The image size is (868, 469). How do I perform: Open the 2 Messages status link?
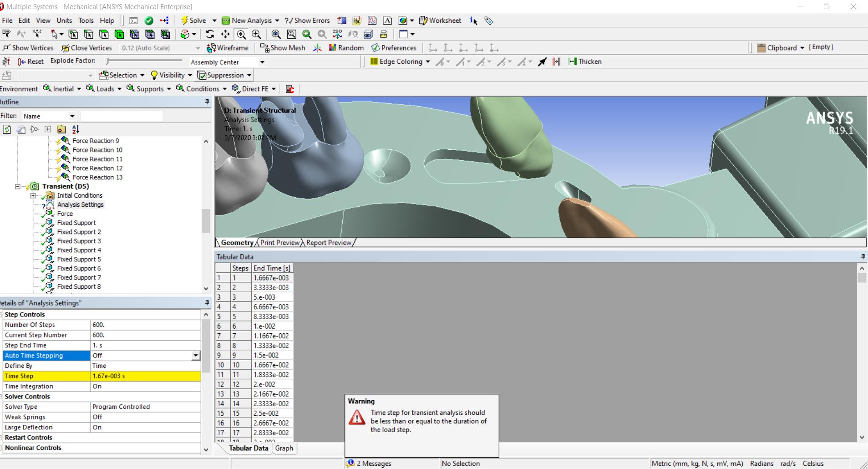[x=369, y=464]
